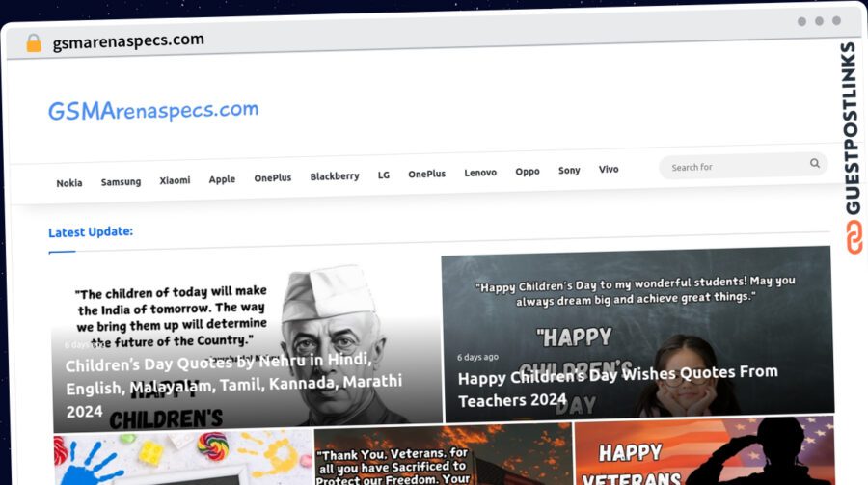This screenshot has width=868, height=485.
Task: Open the first OnePlus menu item after Apple
Action: [x=272, y=177]
